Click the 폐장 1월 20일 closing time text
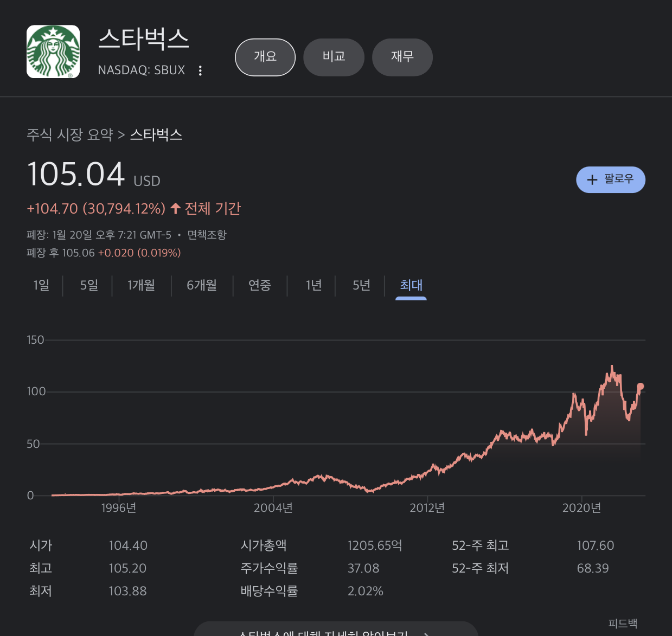 (x=99, y=235)
